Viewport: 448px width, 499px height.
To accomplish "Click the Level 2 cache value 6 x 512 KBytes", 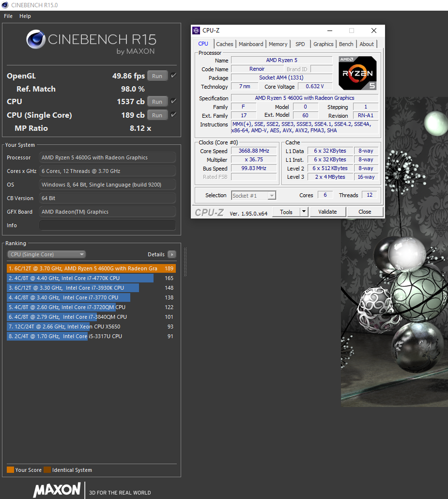I will 330,168.
